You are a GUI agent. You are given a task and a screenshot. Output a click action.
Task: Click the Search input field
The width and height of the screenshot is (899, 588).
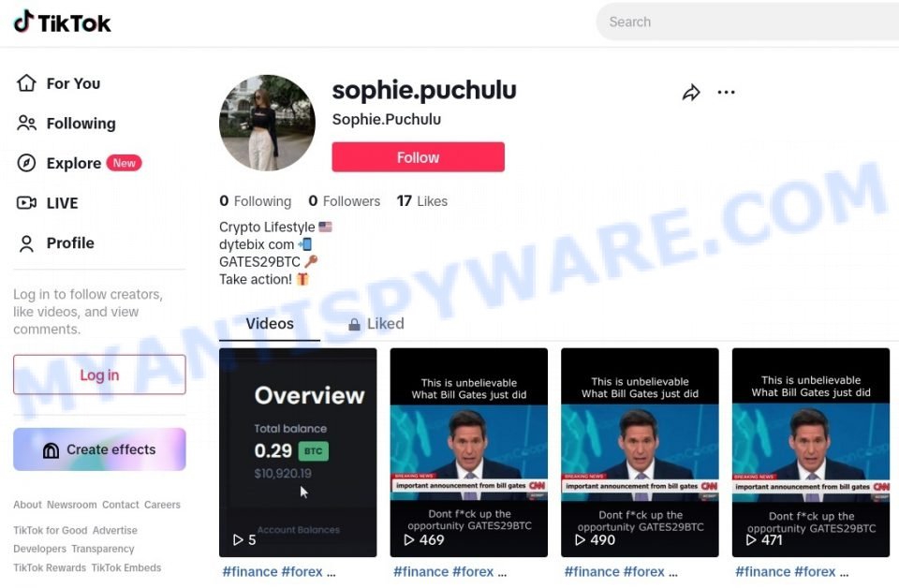747,22
